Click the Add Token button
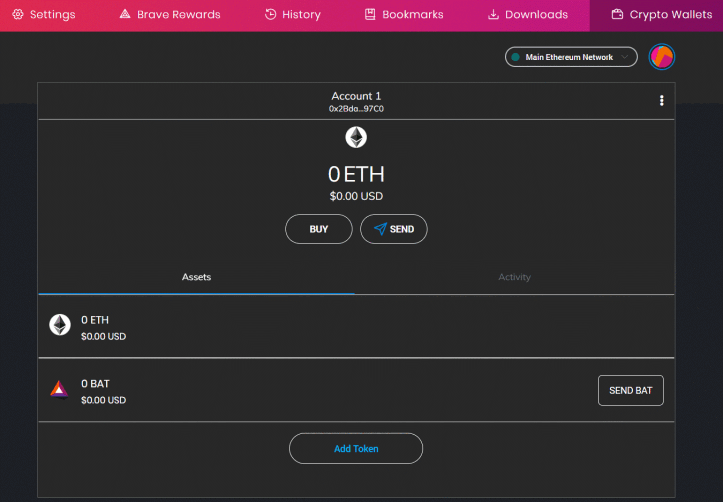The height and width of the screenshot is (502, 723). [x=356, y=449]
